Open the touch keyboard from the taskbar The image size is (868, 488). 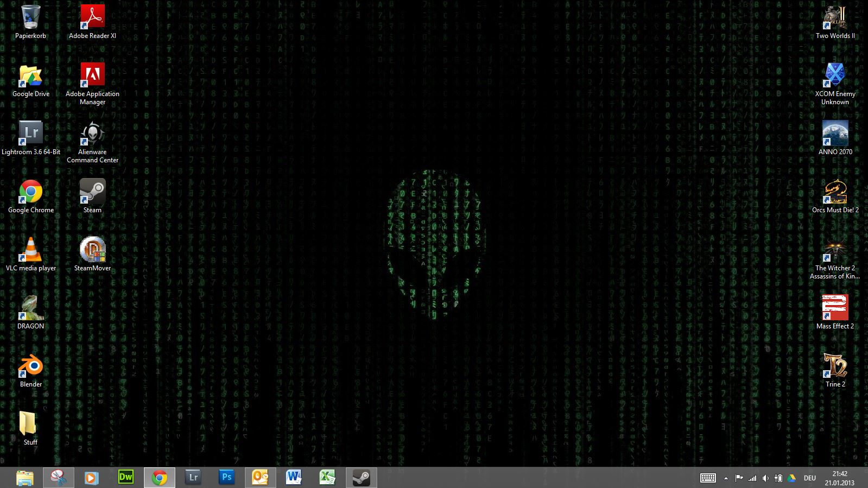(708, 478)
